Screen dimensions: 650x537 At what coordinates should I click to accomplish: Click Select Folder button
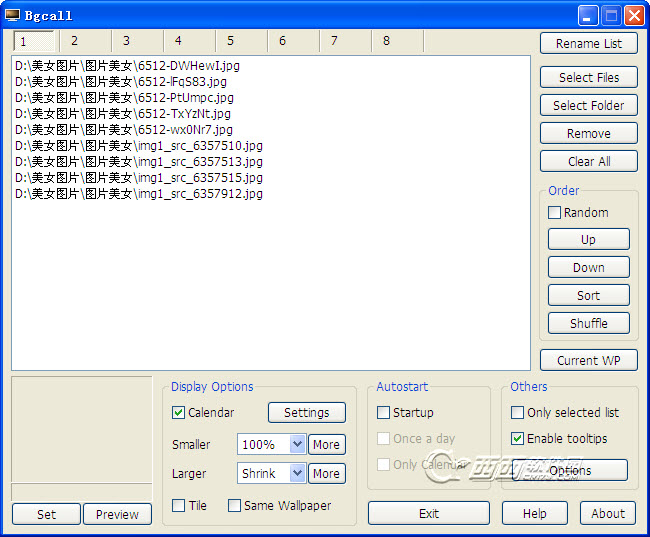pyautogui.click(x=589, y=105)
